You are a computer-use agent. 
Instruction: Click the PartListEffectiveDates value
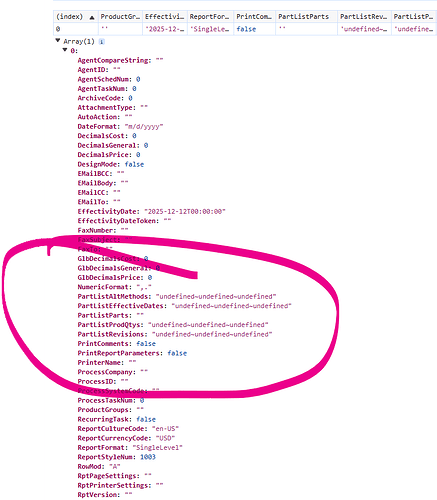coord(232,306)
